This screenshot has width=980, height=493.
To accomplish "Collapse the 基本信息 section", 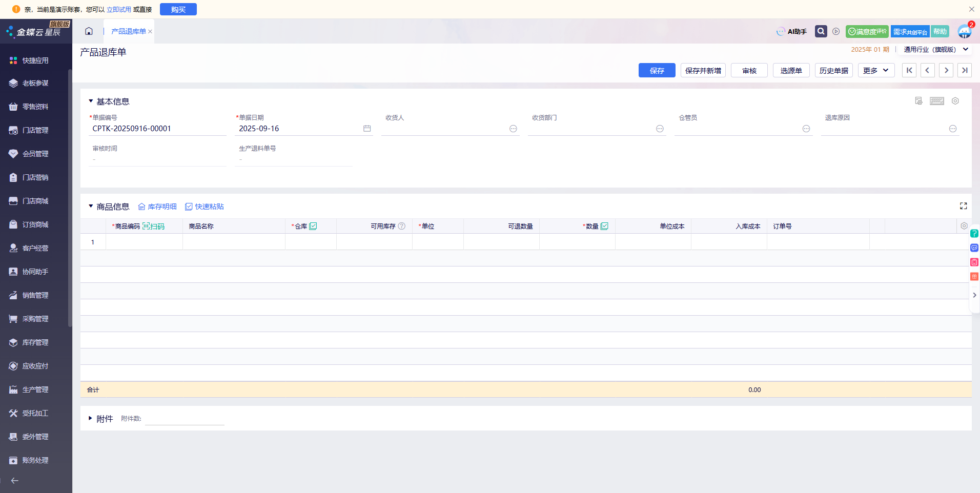I will [x=91, y=101].
